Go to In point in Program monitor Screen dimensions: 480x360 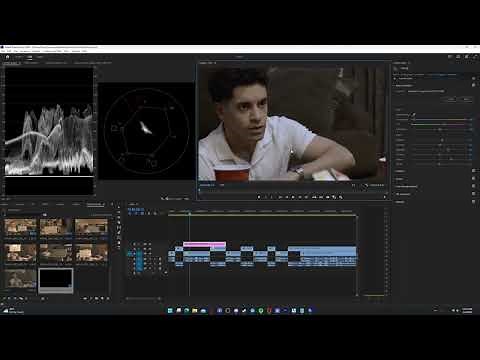(x=280, y=197)
